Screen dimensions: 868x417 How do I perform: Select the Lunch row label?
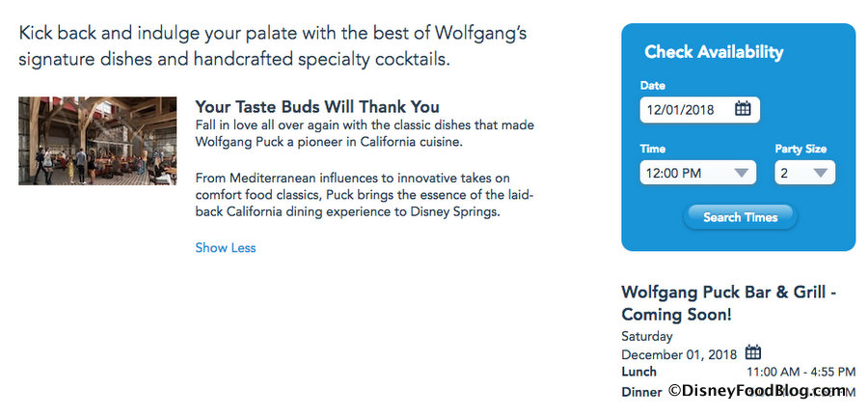pos(639,372)
